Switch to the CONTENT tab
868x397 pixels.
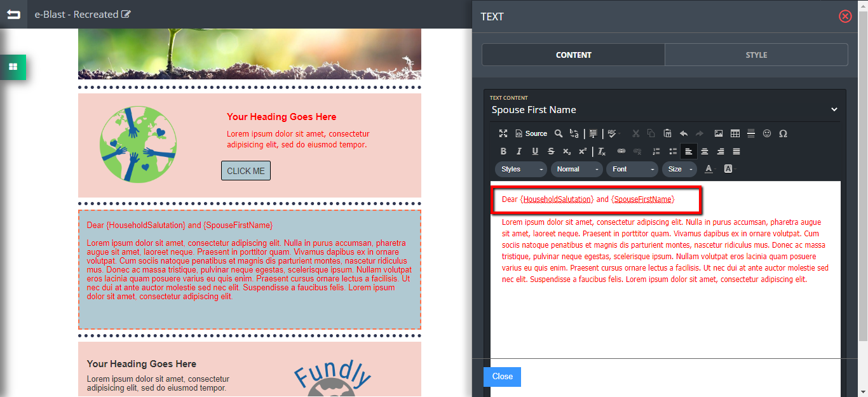click(x=574, y=55)
